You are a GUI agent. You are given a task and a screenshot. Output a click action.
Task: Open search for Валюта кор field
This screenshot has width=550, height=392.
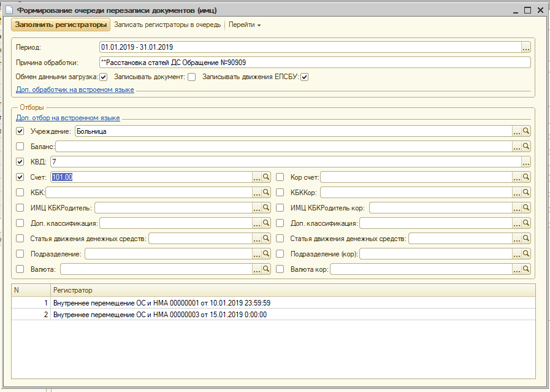[x=526, y=269]
